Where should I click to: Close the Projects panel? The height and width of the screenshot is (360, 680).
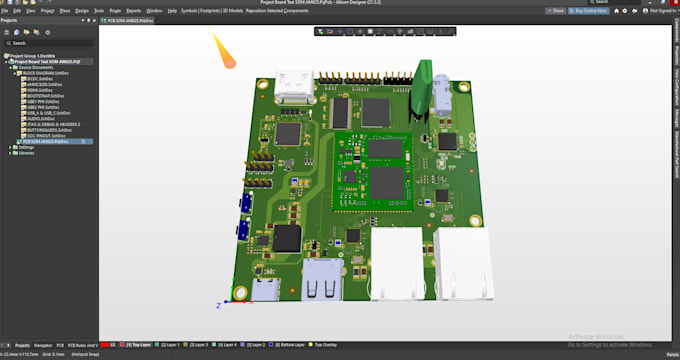pos(94,20)
